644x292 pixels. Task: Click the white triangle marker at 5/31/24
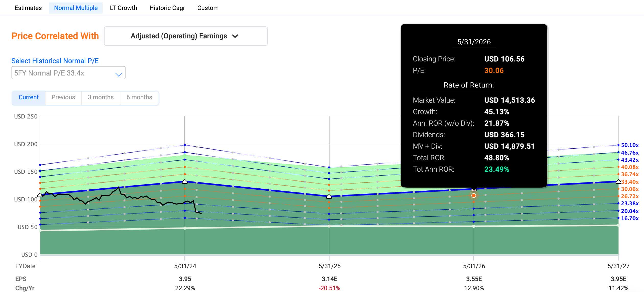(x=185, y=182)
